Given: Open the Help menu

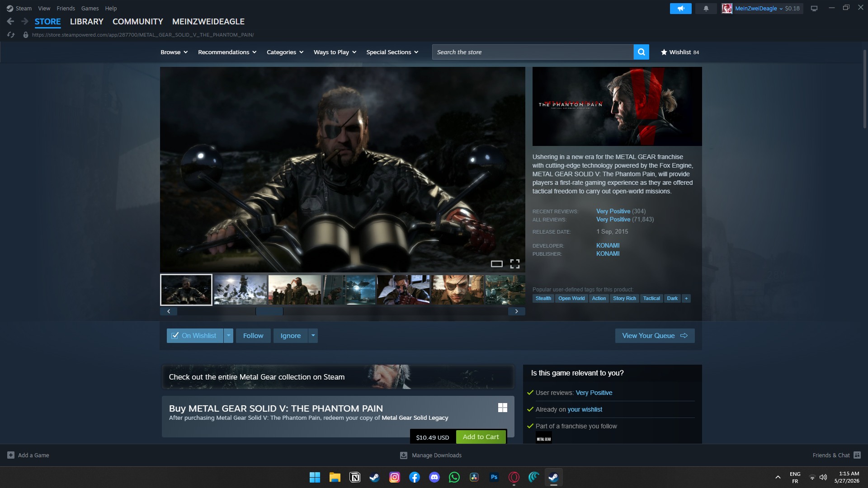Looking at the screenshot, I should 111,8.
